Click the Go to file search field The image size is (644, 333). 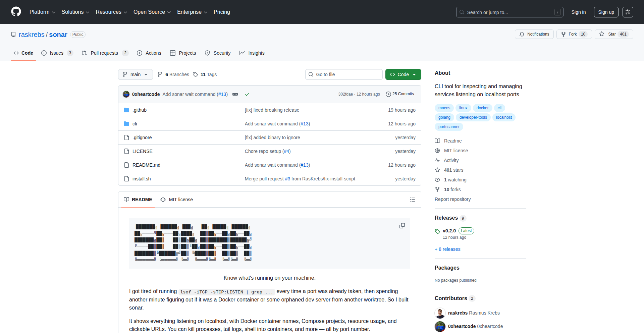tap(344, 74)
